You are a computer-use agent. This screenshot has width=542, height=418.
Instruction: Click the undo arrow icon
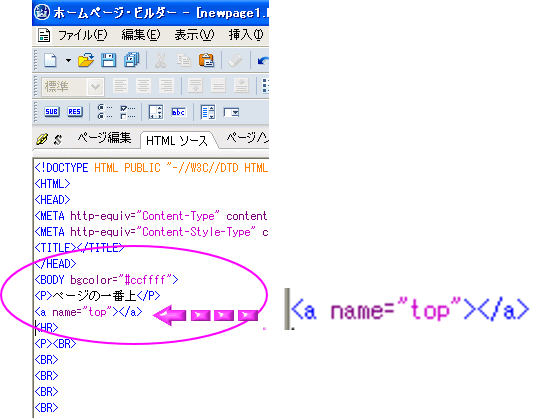click(263, 61)
